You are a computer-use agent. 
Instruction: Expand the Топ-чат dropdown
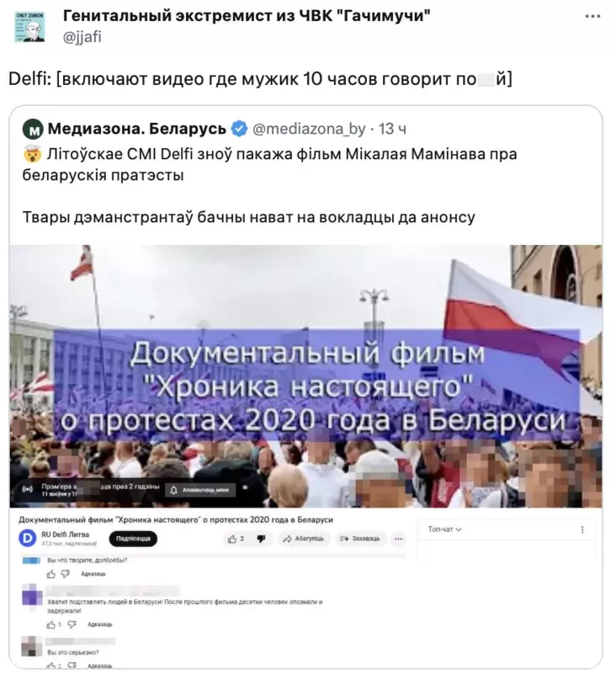point(444,529)
